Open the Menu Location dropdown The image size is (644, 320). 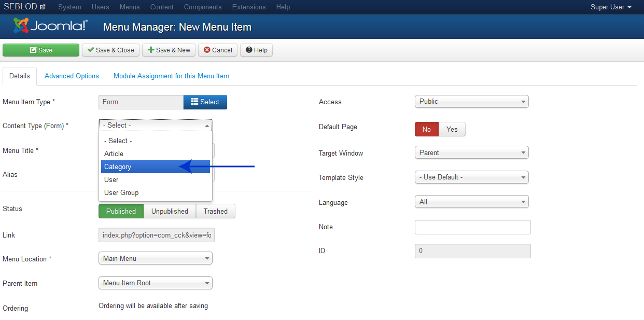155,258
